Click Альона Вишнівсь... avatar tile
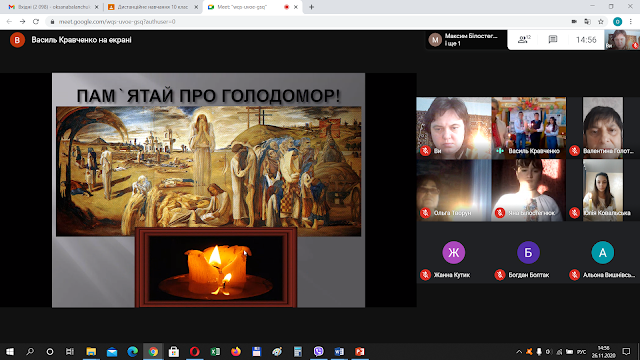Viewport: 640px width, 360px height. (603, 252)
